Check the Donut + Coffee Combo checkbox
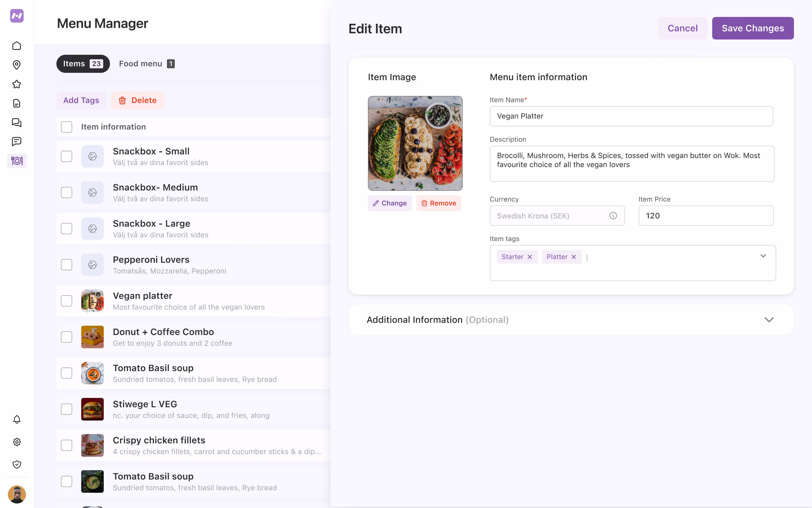This screenshot has width=812, height=508. tap(67, 337)
